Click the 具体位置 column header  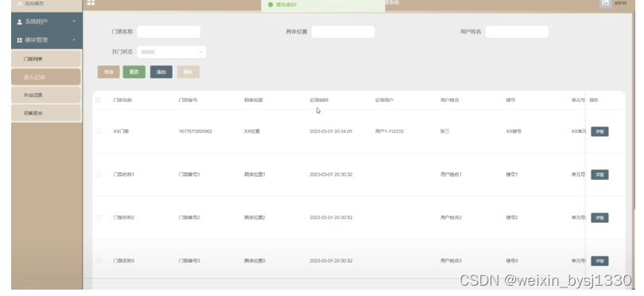pos(254,100)
